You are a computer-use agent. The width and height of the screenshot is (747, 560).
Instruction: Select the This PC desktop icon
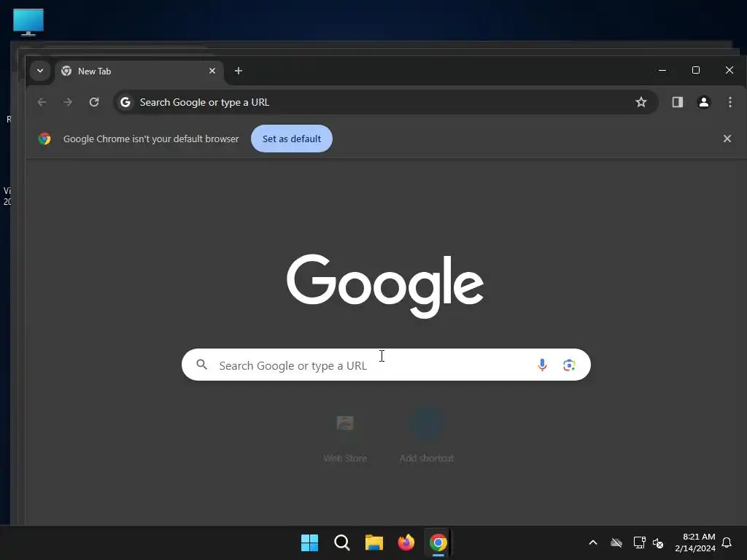(28, 22)
